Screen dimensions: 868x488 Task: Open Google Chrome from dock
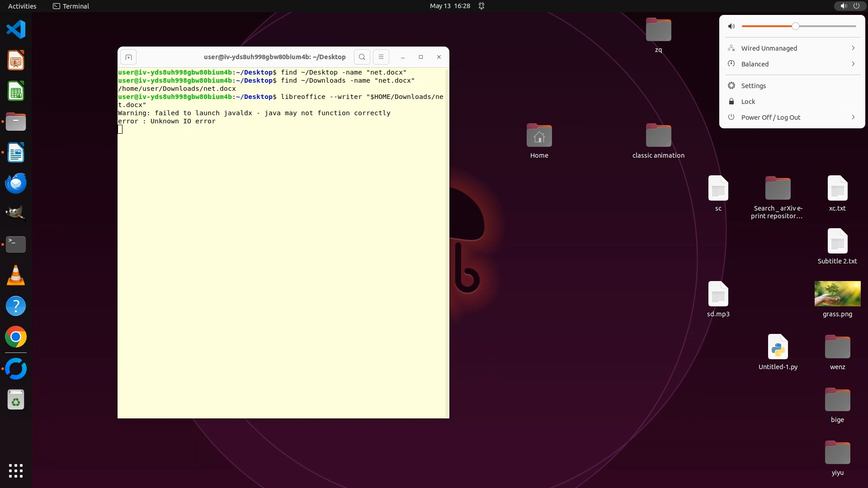16,337
